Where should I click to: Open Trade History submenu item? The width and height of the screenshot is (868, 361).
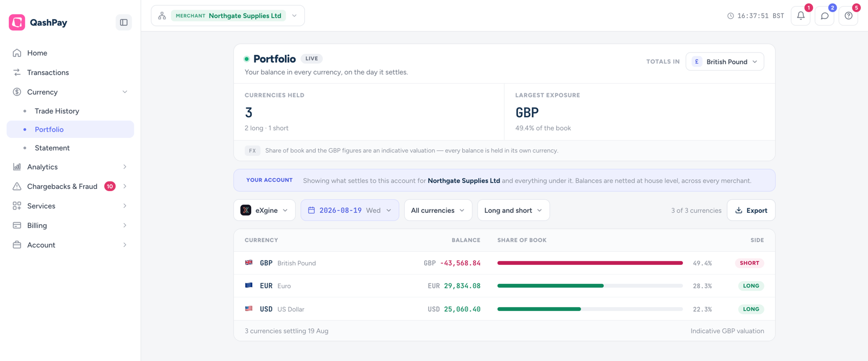pyautogui.click(x=70, y=111)
